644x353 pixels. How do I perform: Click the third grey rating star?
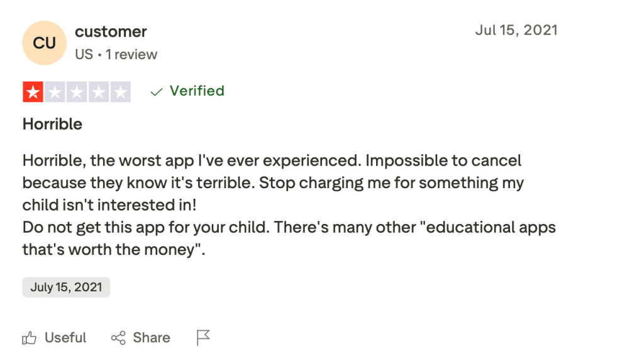point(77,92)
